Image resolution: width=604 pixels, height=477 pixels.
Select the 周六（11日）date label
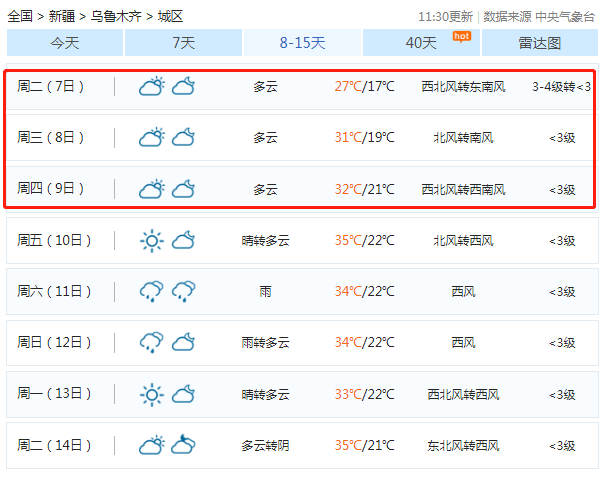pyautogui.click(x=54, y=291)
